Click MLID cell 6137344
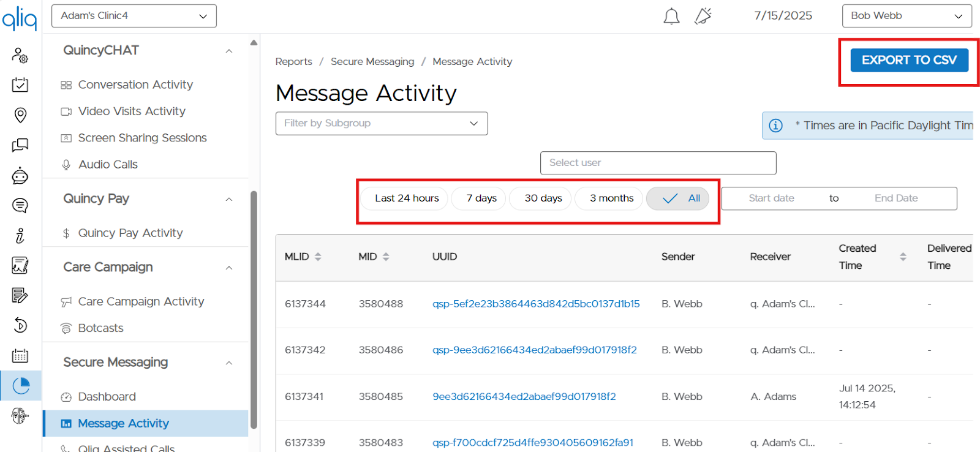The width and height of the screenshot is (980, 452). coord(305,304)
